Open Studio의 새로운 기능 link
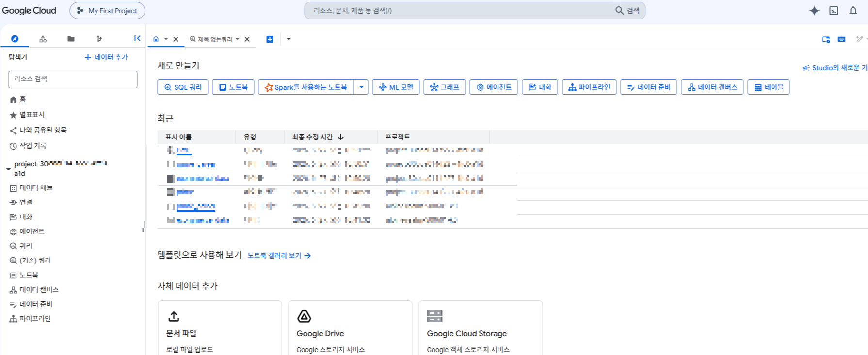The height and width of the screenshot is (355, 868). (835, 68)
